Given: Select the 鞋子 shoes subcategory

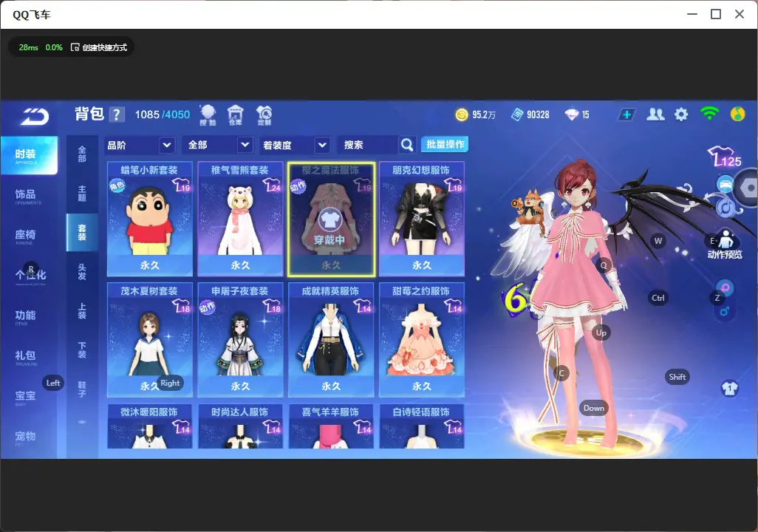Looking at the screenshot, I should (x=82, y=389).
